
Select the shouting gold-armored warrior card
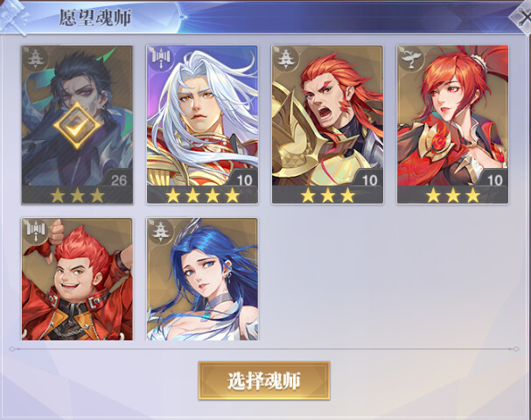click(327, 124)
